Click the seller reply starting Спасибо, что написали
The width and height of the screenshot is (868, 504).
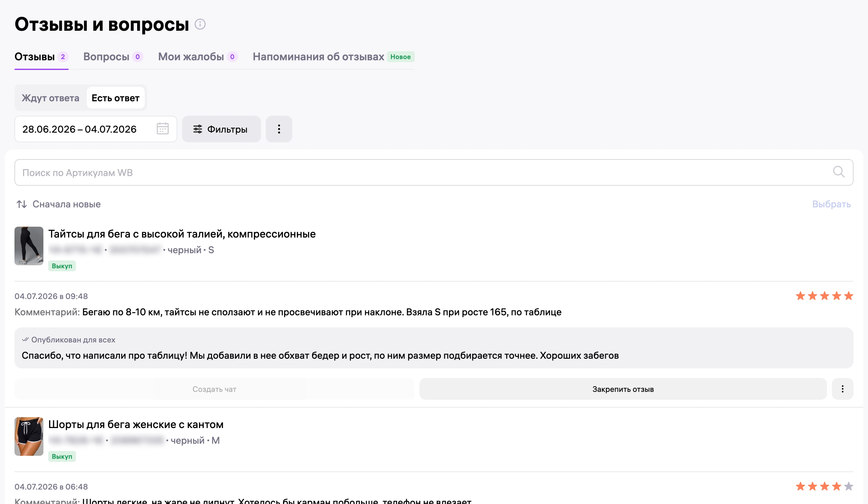coord(320,355)
